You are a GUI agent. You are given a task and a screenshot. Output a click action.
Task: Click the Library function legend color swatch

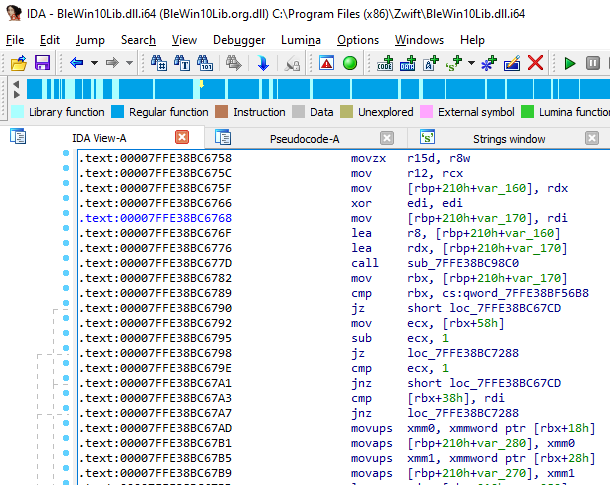(x=18, y=112)
